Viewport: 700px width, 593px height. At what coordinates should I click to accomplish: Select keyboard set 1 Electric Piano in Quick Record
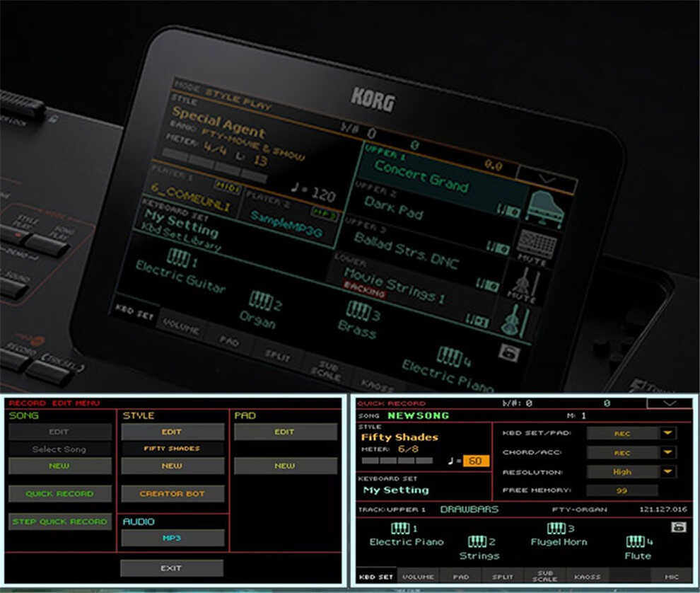(407, 536)
